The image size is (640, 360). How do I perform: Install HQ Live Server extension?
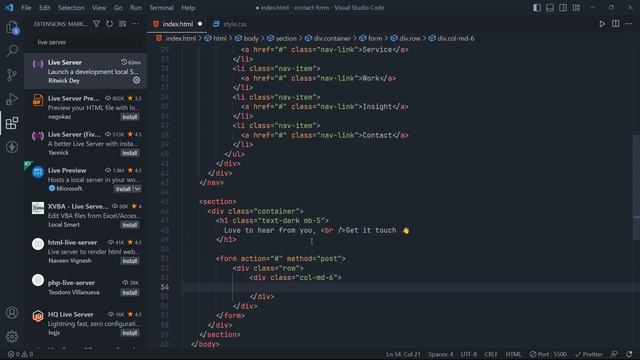point(130,333)
